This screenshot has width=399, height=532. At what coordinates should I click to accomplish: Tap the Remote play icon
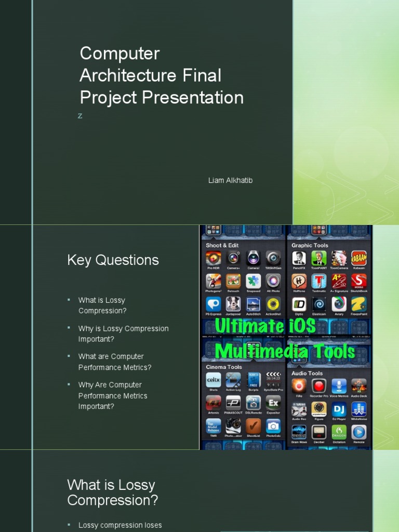(358, 432)
